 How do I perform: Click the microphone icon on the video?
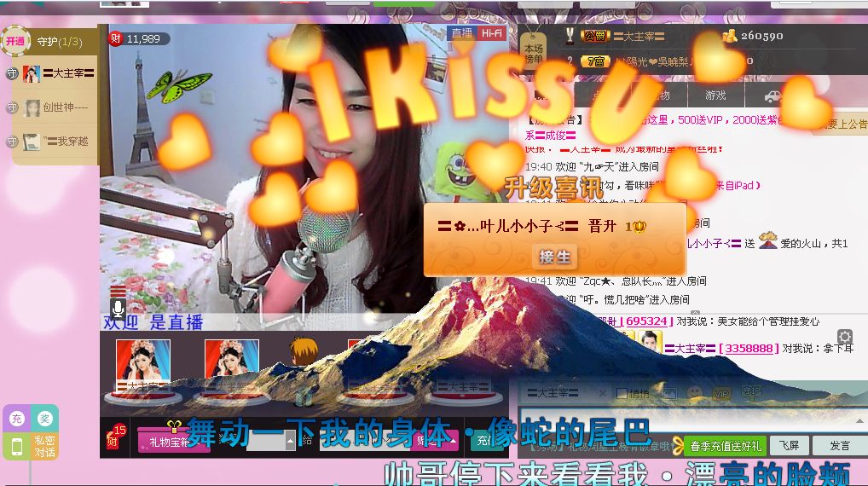[118, 309]
